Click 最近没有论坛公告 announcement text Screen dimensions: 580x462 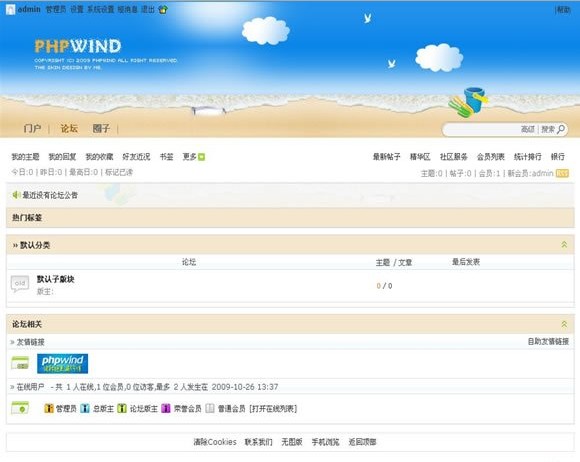[x=50, y=195]
